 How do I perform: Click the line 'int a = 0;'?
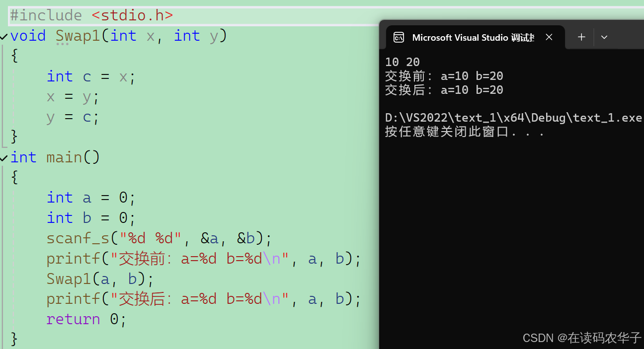point(91,198)
